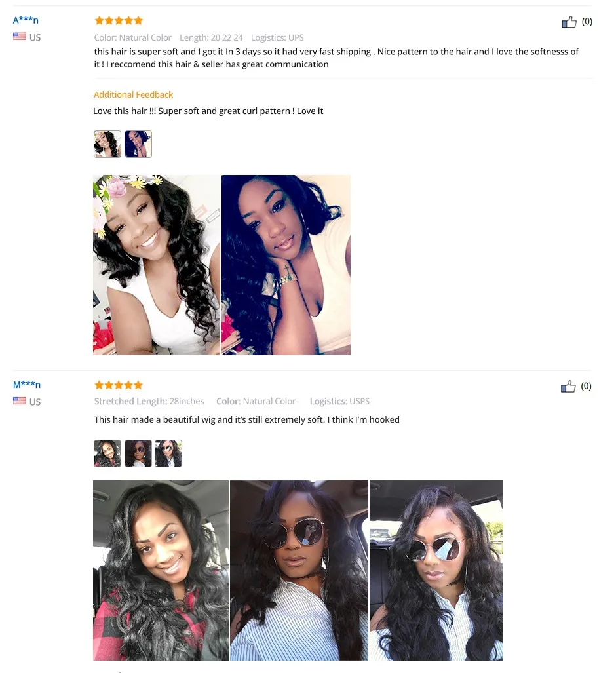Click large photo of red plaid shirt

click(x=161, y=570)
